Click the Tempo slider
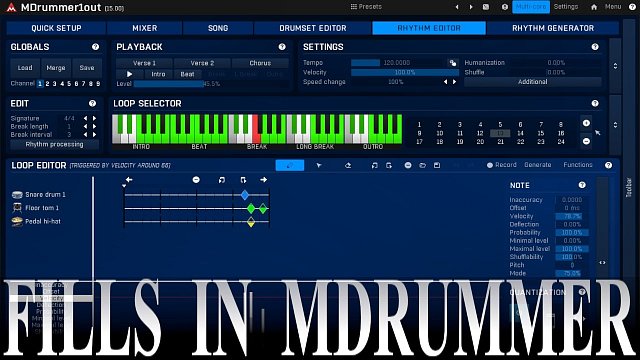Image resolution: width=640 pixels, height=360 pixels. [398, 63]
